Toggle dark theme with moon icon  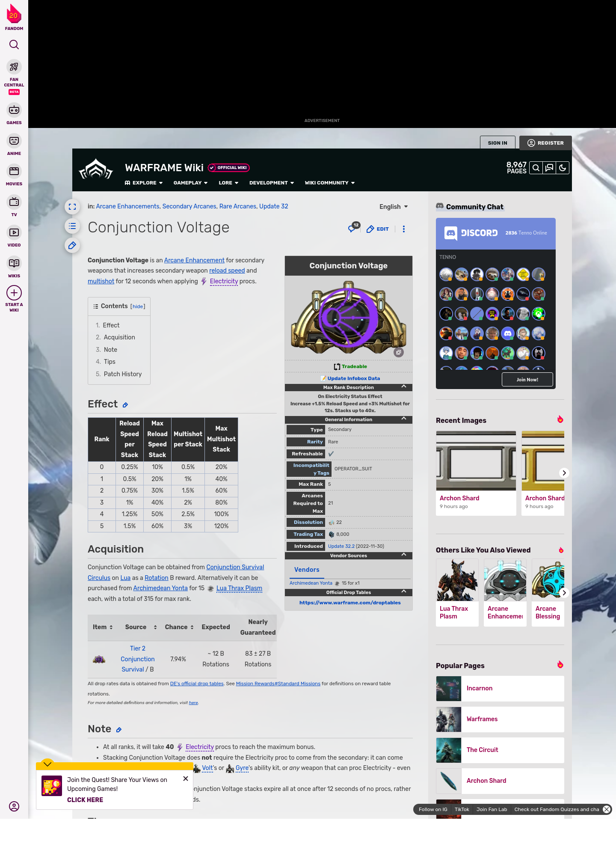click(x=563, y=168)
